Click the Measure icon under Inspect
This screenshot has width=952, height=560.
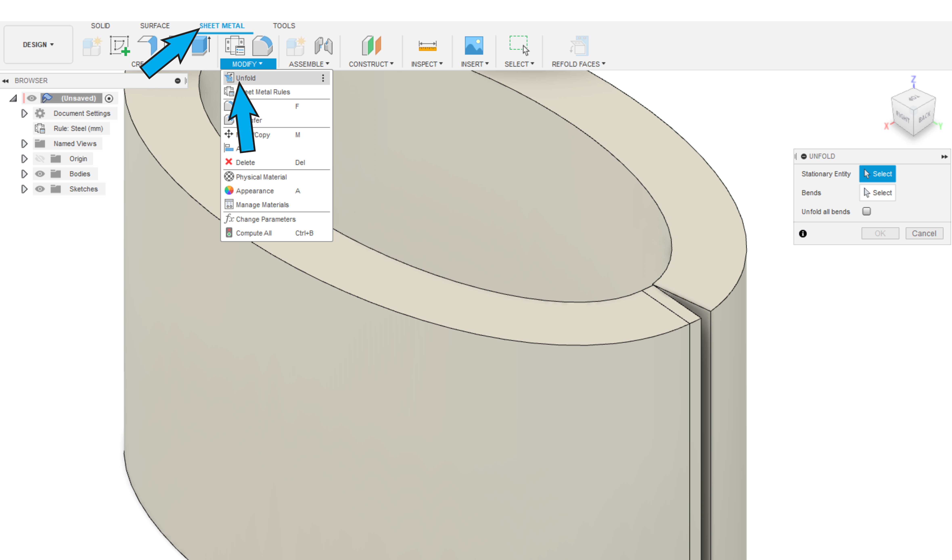[x=427, y=46]
